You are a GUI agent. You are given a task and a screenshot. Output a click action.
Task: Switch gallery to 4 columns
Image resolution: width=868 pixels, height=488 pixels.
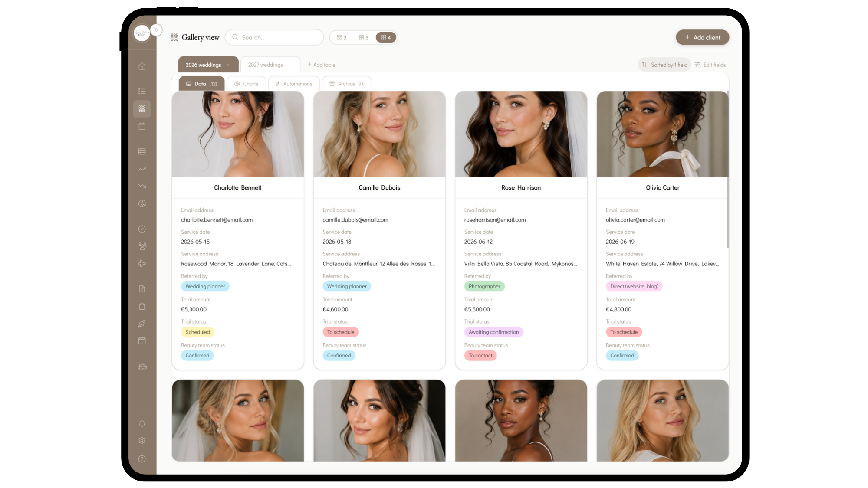pos(386,38)
